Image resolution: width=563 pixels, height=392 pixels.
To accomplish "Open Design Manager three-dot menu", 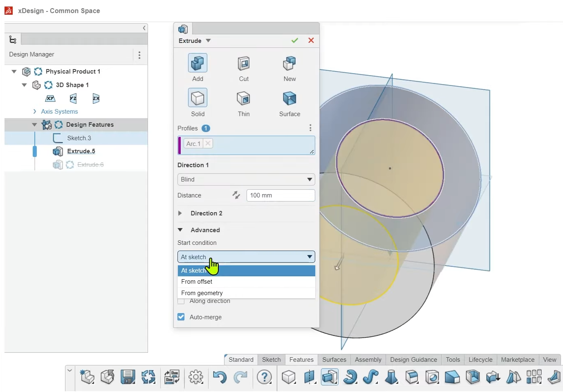I will click(139, 55).
